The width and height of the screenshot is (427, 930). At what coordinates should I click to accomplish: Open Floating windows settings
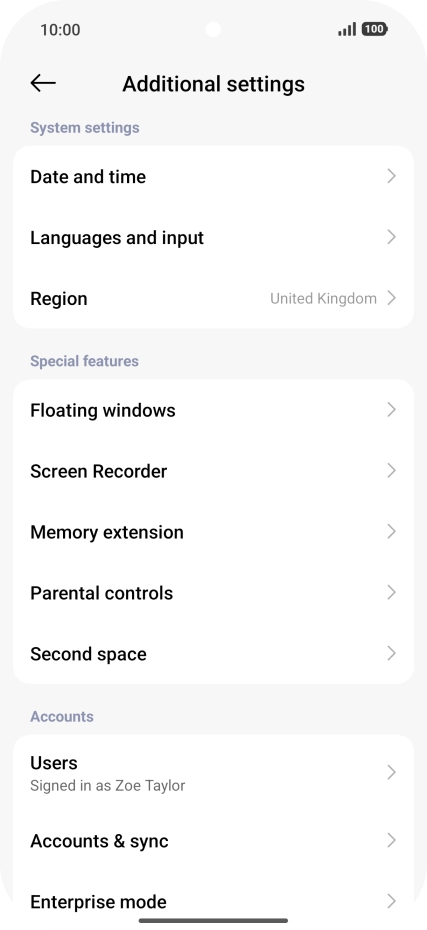tap(214, 410)
